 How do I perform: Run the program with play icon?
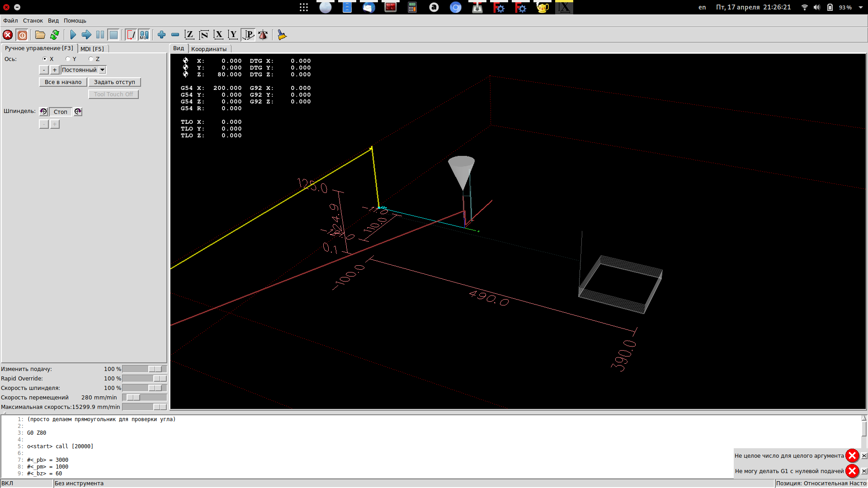tap(73, 35)
